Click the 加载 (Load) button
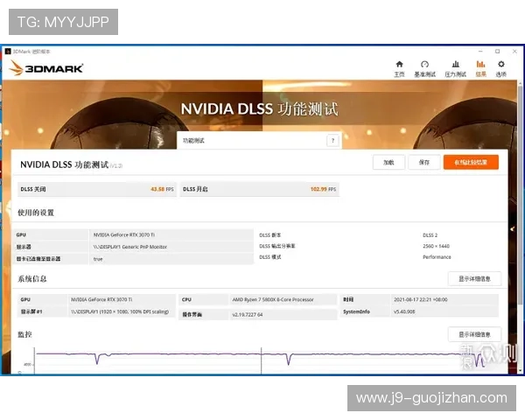 coord(388,162)
